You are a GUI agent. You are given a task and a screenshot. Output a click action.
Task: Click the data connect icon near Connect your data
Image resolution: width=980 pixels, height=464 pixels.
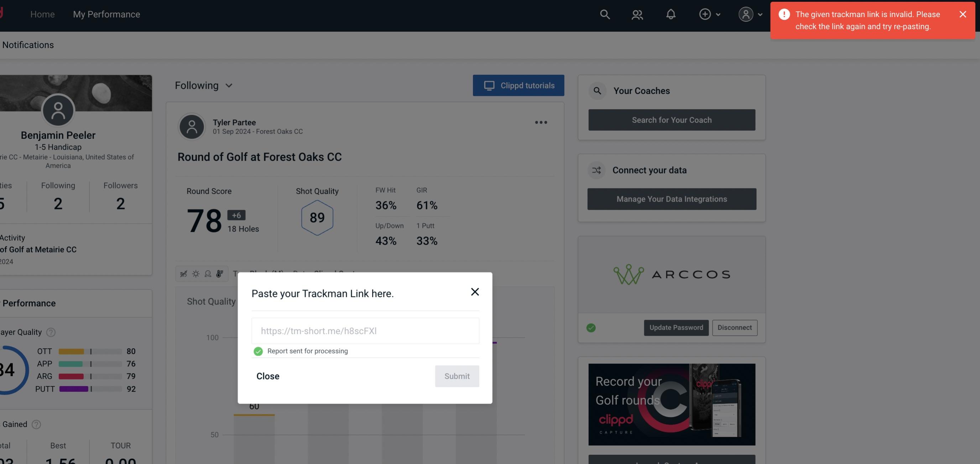click(597, 170)
